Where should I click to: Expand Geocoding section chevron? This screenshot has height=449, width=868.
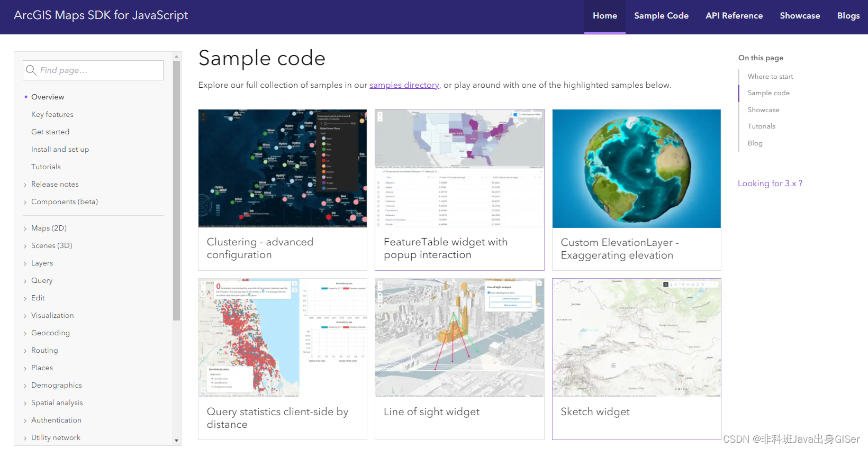click(x=25, y=333)
